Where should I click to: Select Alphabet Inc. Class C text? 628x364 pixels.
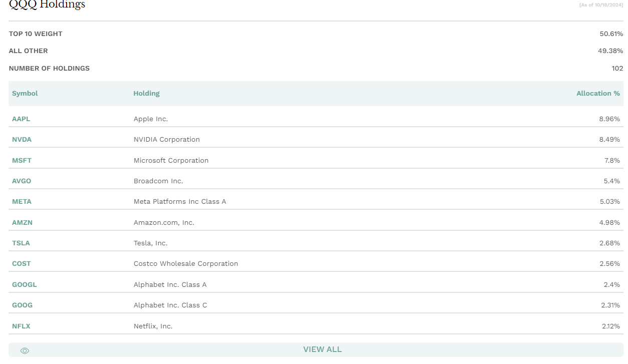[x=170, y=305]
